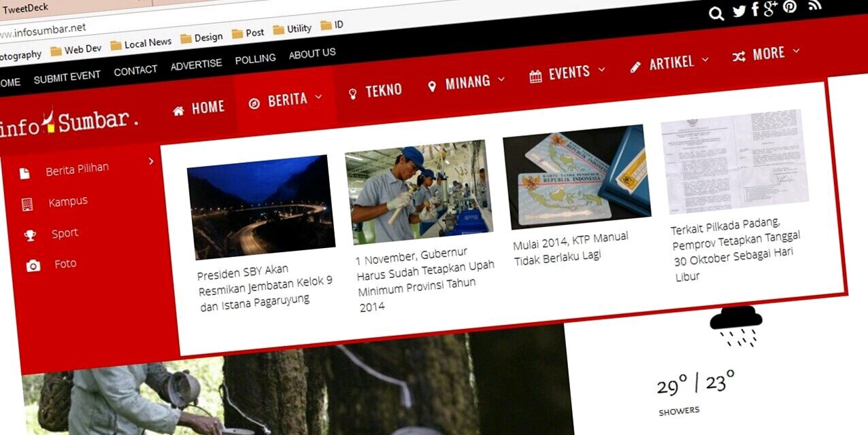The width and height of the screenshot is (868, 435).
Task: Open the Design bookmark folder
Action: pos(201,38)
